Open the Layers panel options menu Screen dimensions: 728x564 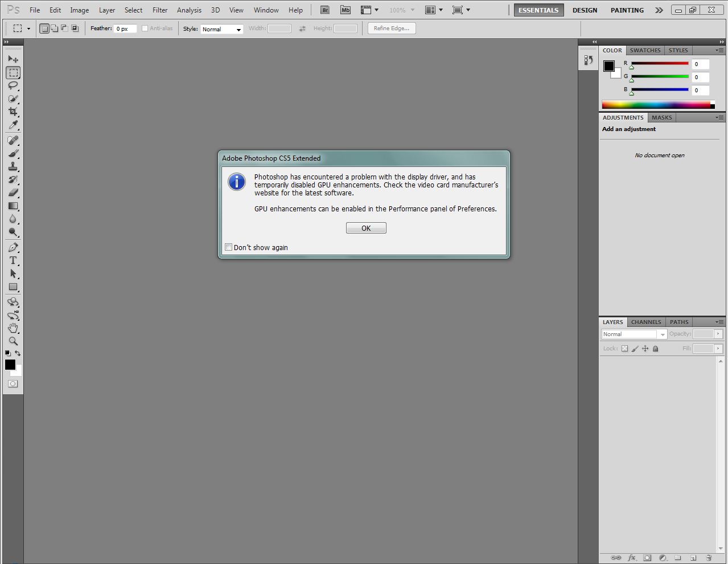719,322
